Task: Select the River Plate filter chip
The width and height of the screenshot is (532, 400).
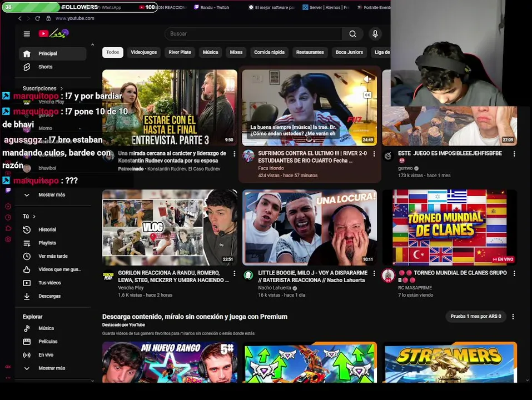Action: pyautogui.click(x=180, y=52)
